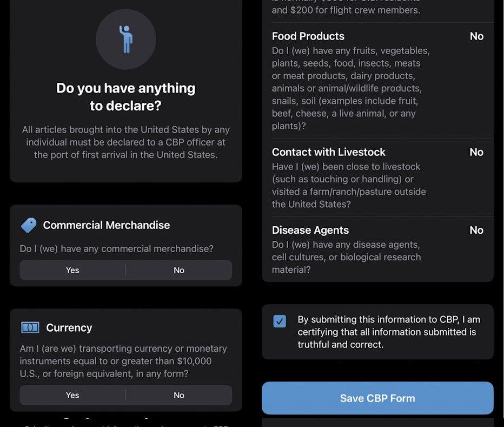This screenshot has height=427, width=504.
Task: Click the No answer for Contact with Livestock
Action: (476, 152)
